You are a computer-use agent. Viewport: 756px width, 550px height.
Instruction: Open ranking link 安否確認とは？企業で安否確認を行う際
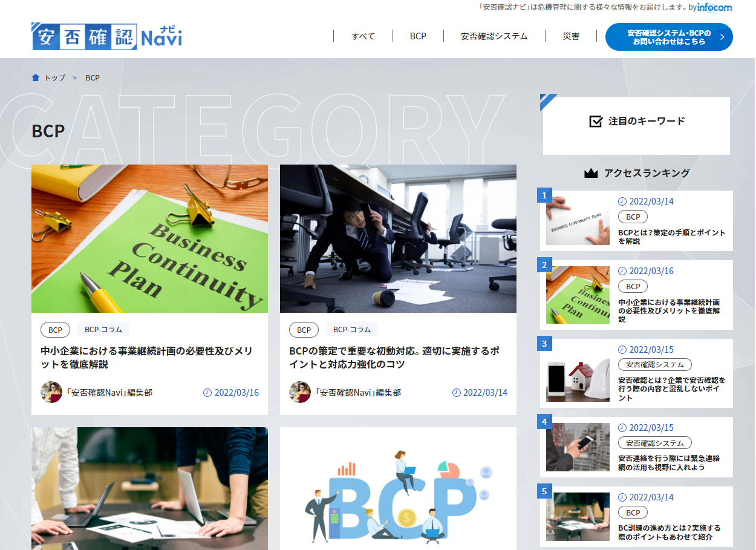[672, 389]
